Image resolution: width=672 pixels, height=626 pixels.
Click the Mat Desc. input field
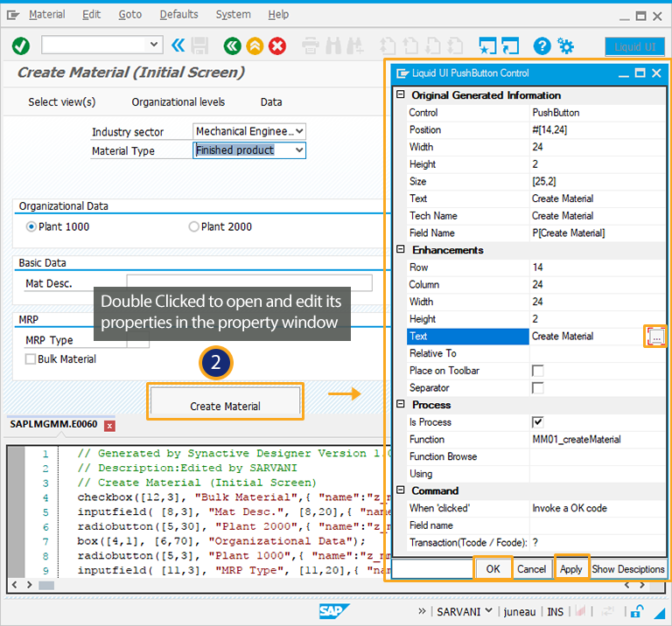point(249,283)
